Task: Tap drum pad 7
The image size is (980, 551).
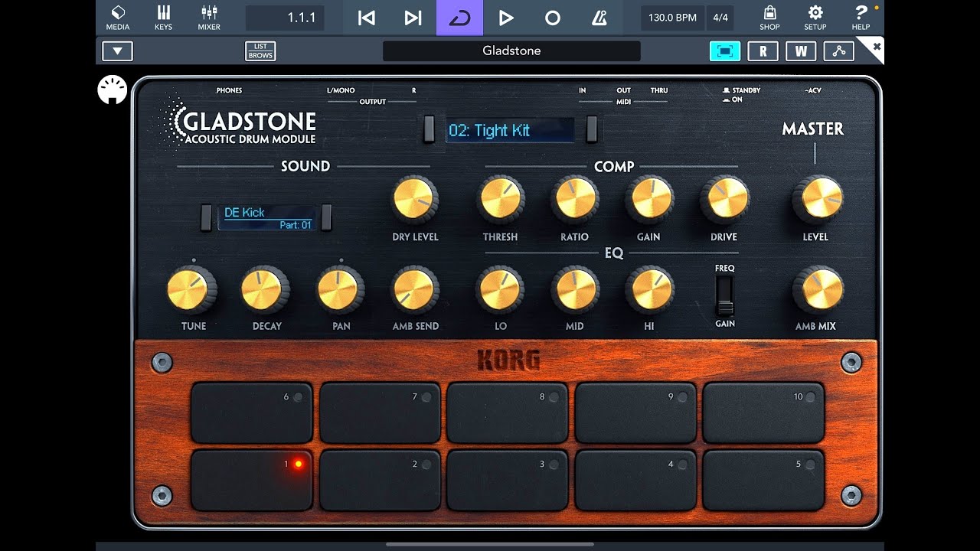Action: [380, 412]
